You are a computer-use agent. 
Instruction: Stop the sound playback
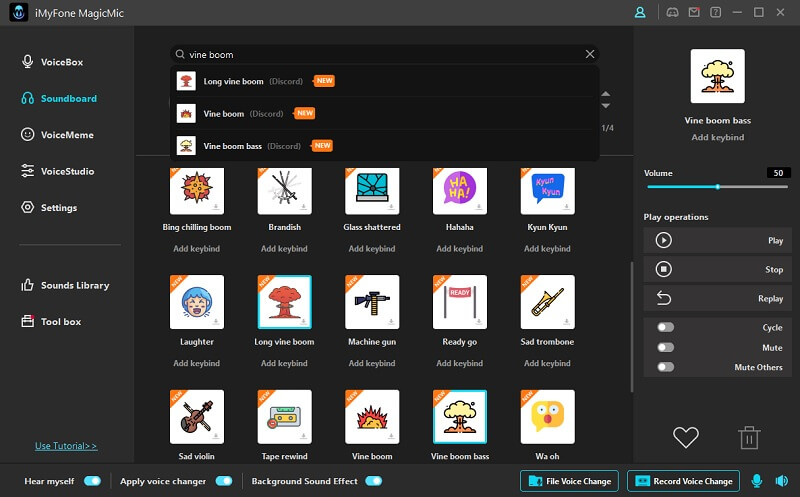tap(717, 269)
